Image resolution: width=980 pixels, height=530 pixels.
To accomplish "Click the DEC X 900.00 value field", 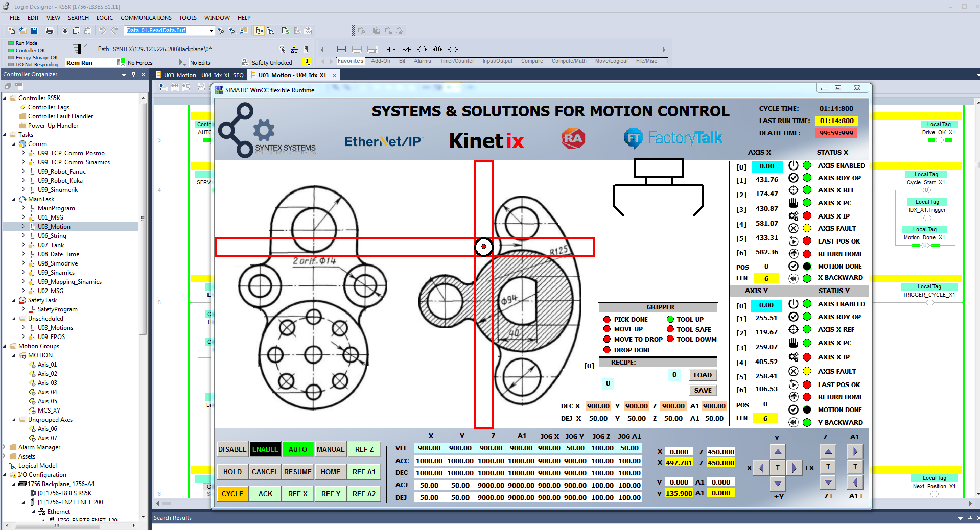I will pyautogui.click(x=598, y=406).
